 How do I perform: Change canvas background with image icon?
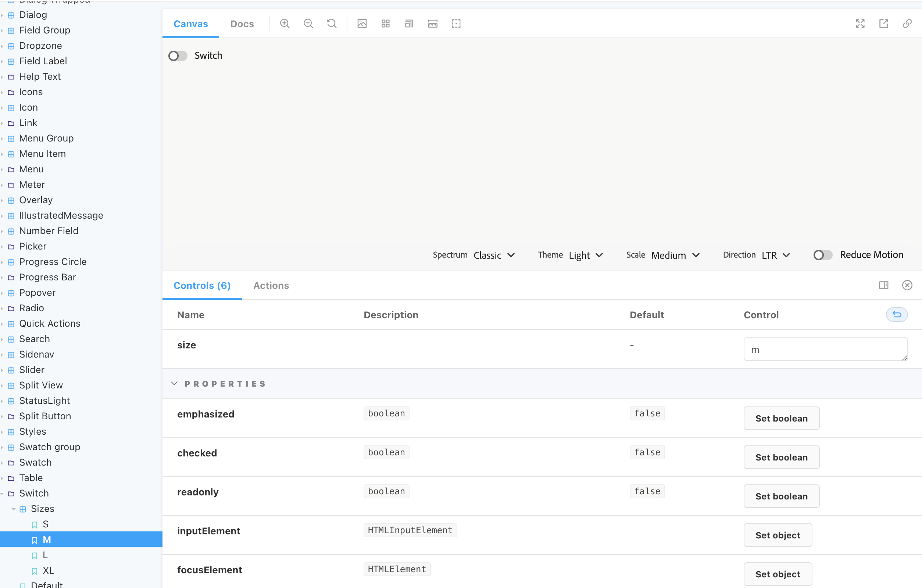pyautogui.click(x=362, y=24)
